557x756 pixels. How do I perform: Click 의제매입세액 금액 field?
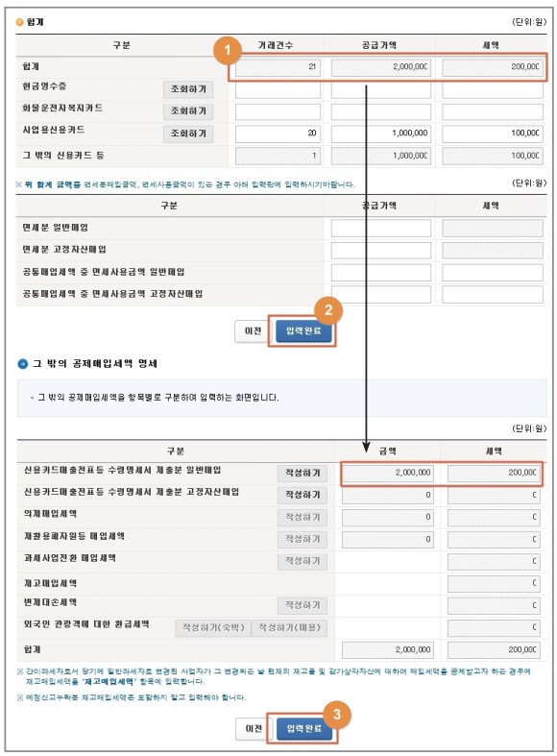click(x=388, y=518)
